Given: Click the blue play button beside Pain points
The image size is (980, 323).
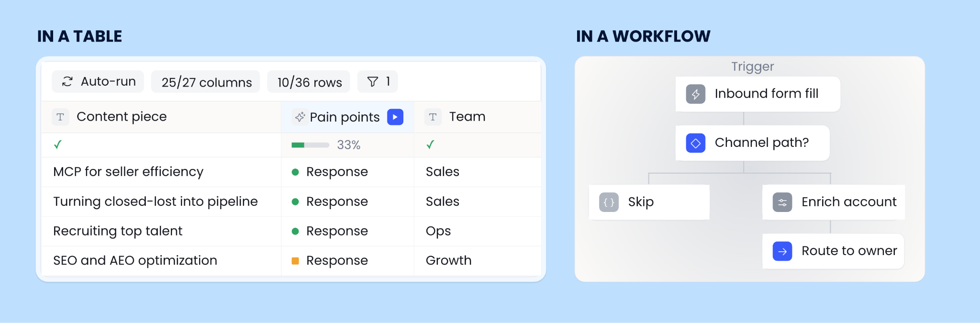Looking at the screenshot, I should click(x=395, y=117).
